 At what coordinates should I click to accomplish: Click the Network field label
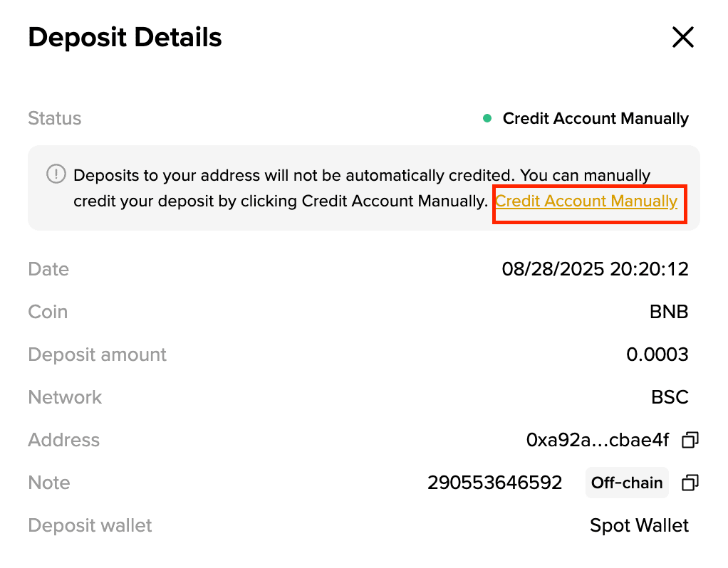coord(65,398)
